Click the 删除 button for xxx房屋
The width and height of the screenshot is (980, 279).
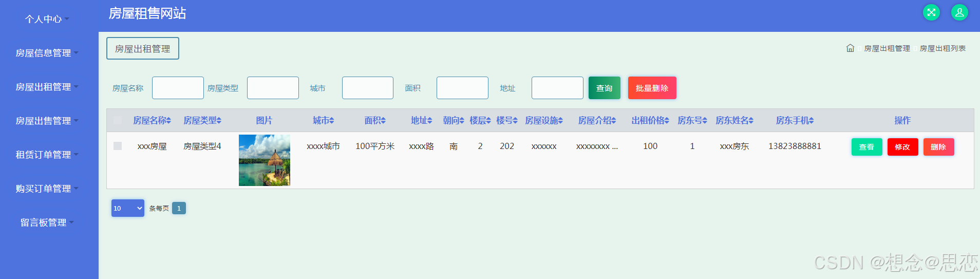point(939,147)
